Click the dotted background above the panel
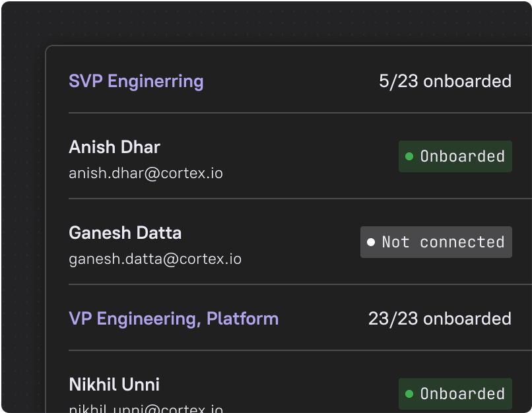532x413 pixels. [x=264, y=23]
